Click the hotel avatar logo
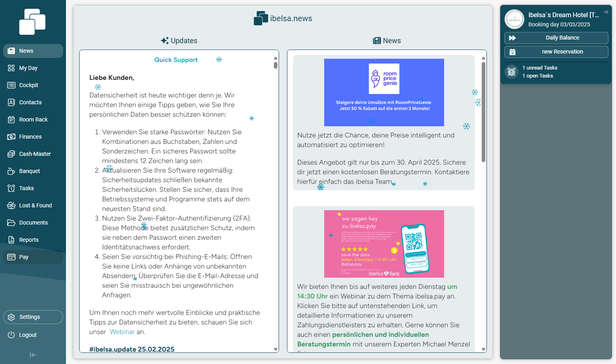Screen dimensions: 616x364 514,19
